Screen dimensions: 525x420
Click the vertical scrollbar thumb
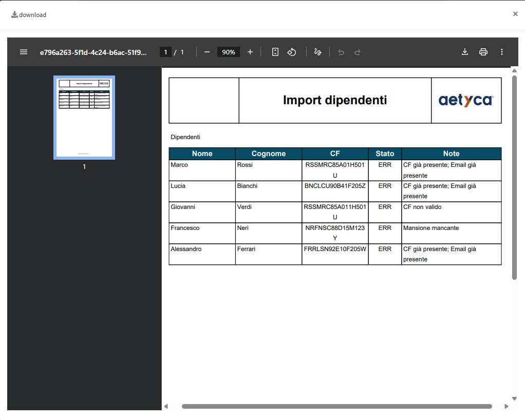(515, 177)
